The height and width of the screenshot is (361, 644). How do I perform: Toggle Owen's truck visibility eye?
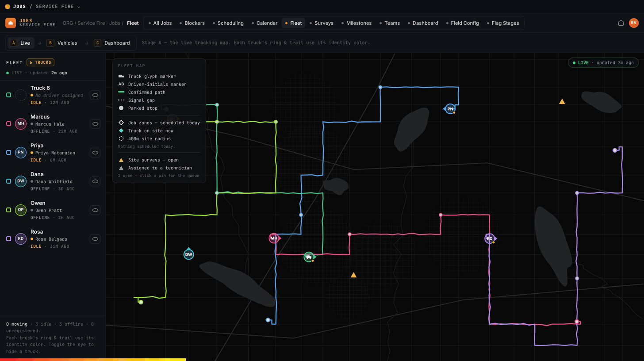[95, 210]
